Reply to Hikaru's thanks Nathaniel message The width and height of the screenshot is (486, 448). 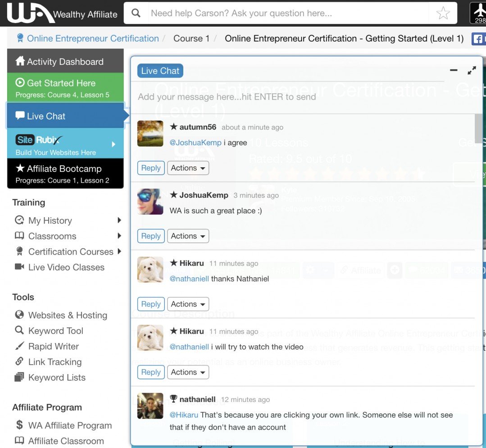[x=151, y=304]
